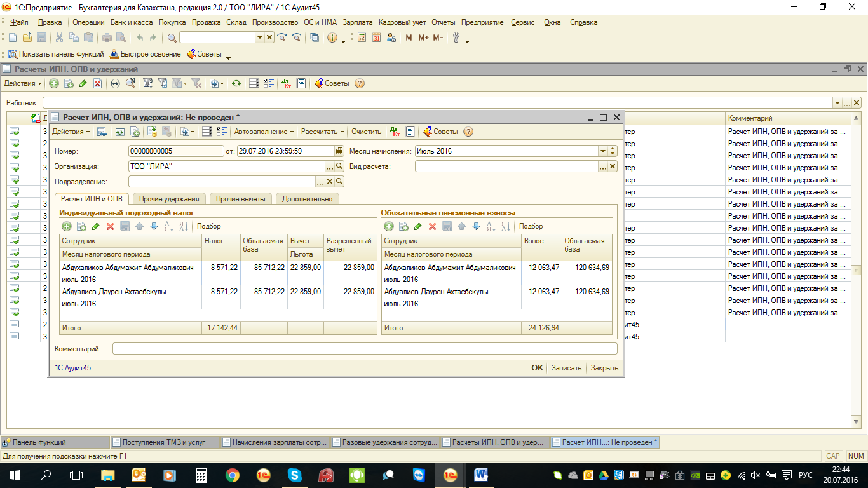The image size is (868, 488).
Task: Open Chrome from Windows taskbar
Action: (x=233, y=475)
